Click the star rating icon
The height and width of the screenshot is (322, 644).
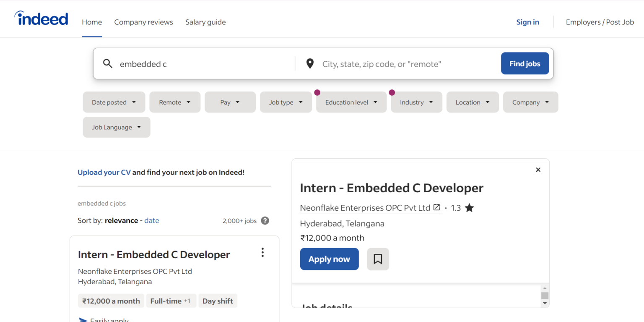(469, 207)
